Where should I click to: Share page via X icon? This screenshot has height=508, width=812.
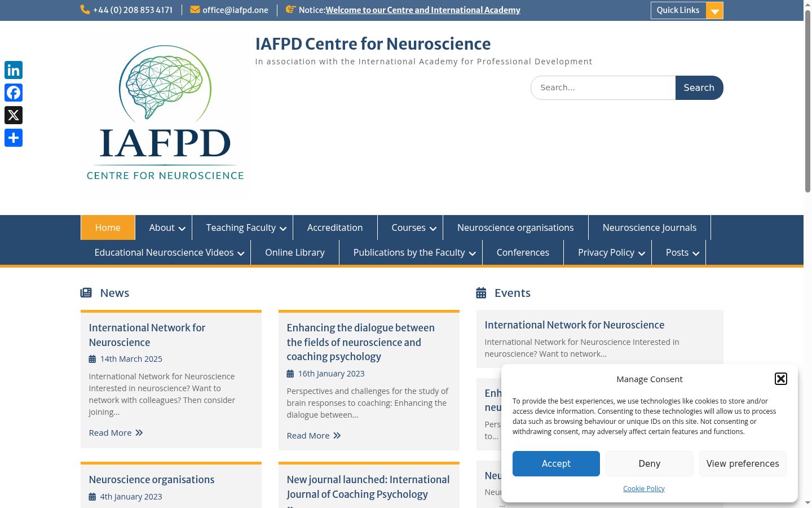pyautogui.click(x=14, y=115)
